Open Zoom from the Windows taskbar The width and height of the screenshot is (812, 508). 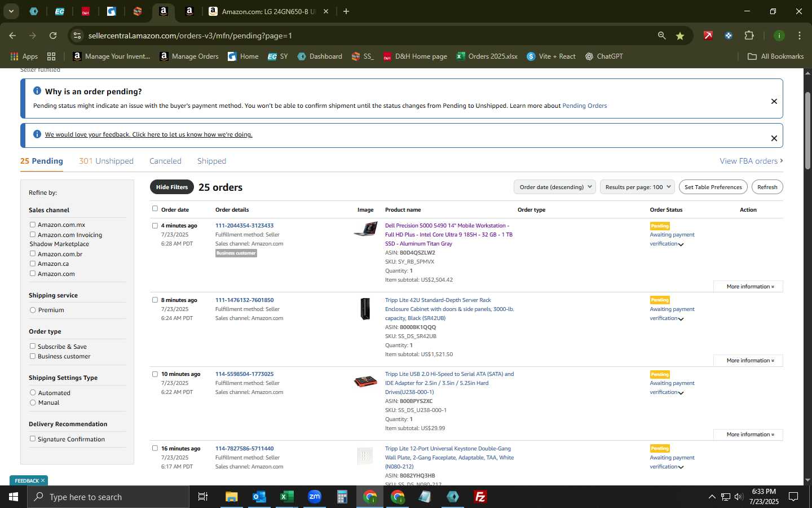[314, 497]
